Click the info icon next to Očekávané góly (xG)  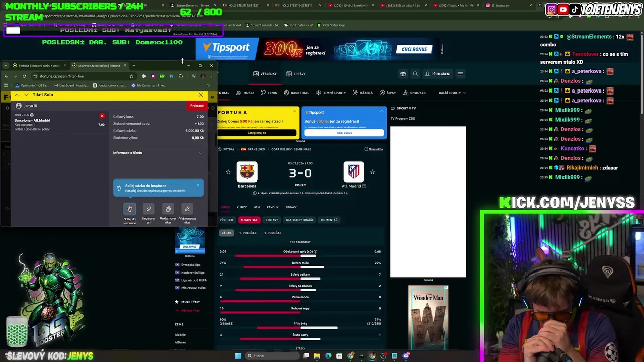pyautogui.click(x=315, y=252)
